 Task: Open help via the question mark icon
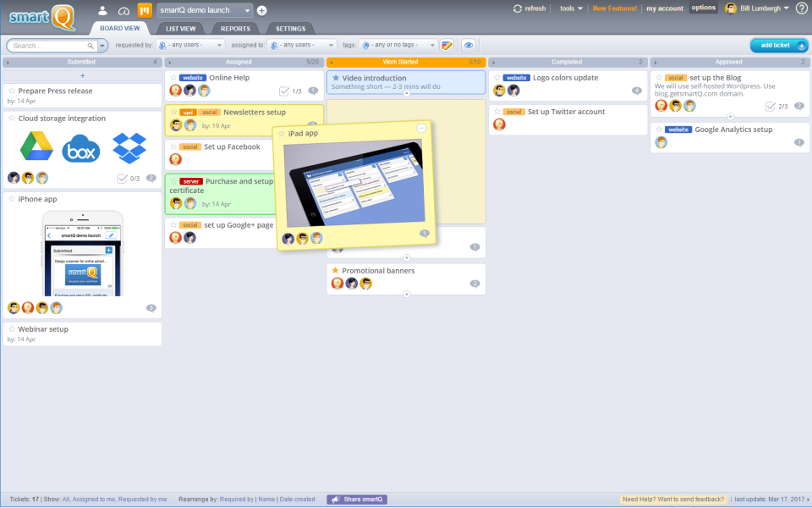tap(802, 8)
